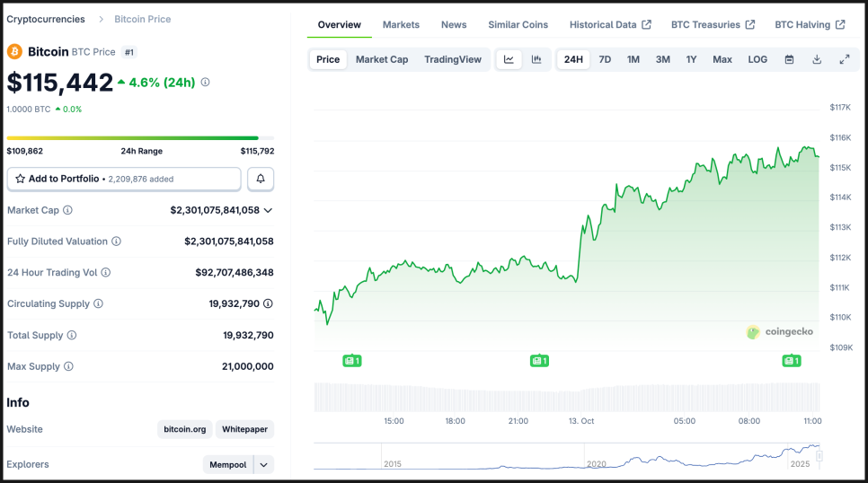The image size is (868, 483).
Task: Switch chart to Market Cap view
Action: click(x=381, y=59)
